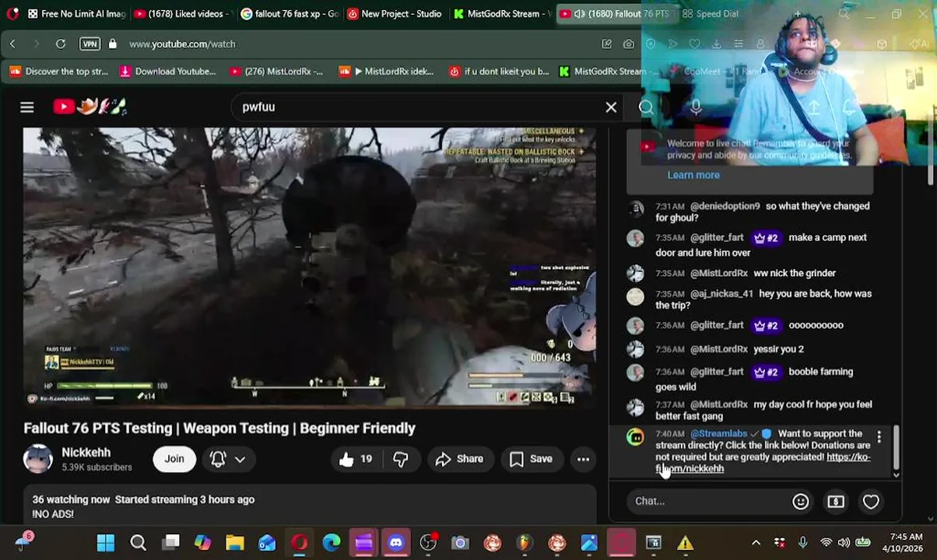Screen dimensions: 937x560
Task: Open the Super Chat dollar icon
Action: click(x=836, y=502)
